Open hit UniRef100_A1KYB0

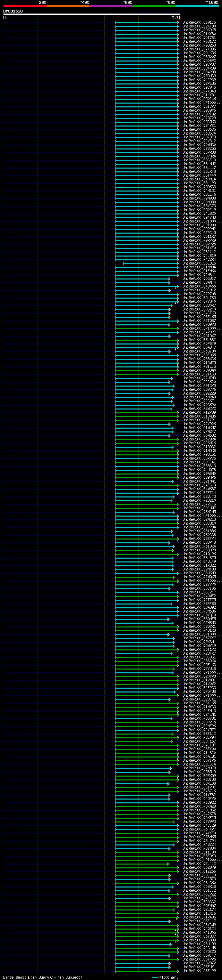click(x=199, y=34)
